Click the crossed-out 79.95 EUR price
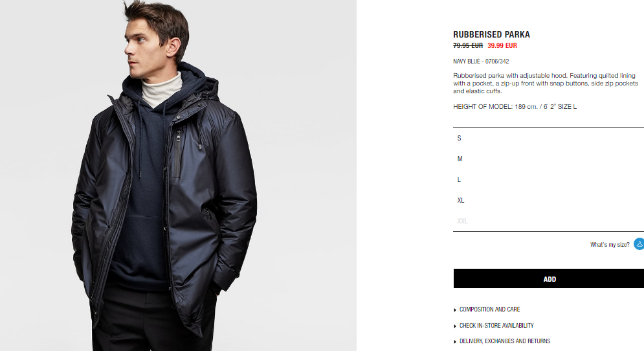This screenshot has width=644, height=351. 468,45
